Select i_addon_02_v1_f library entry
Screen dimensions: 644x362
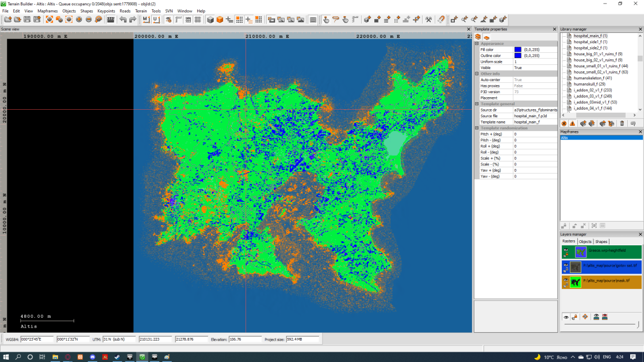click(x=593, y=90)
